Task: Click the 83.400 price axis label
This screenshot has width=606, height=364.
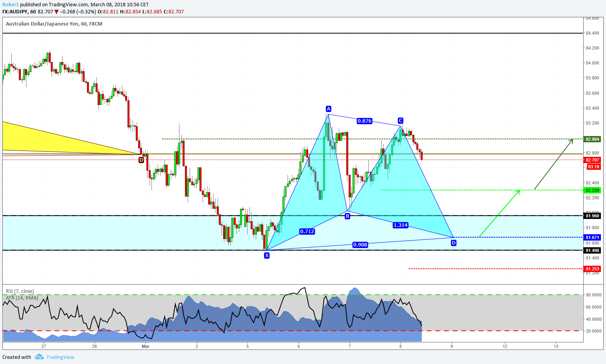Action: (x=593, y=108)
